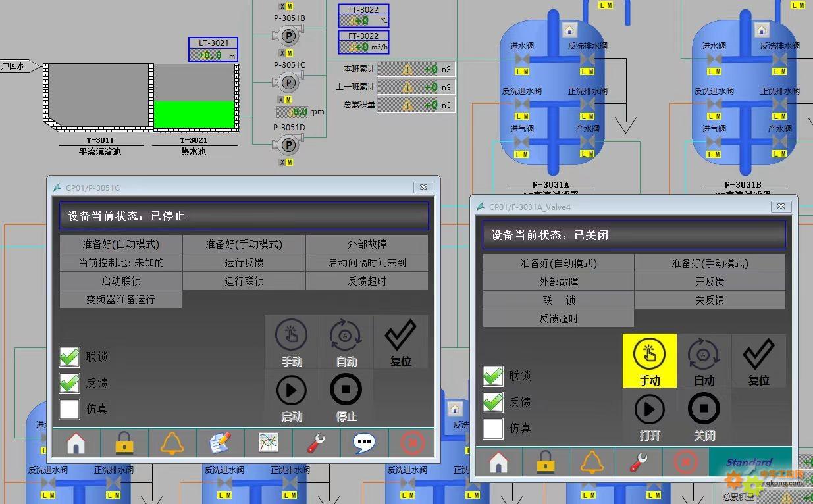This screenshot has height=504, width=813.
Task: Uncheck 反馈 checkbox in P-3051C faceplate
Action: pos(70,383)
